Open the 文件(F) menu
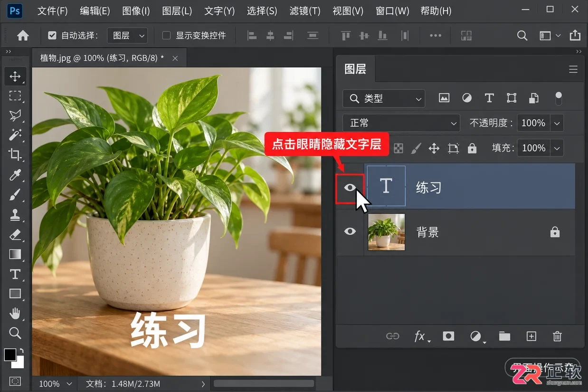The width and height of the screenshot is (588, 392). click(x=53, y=10)
